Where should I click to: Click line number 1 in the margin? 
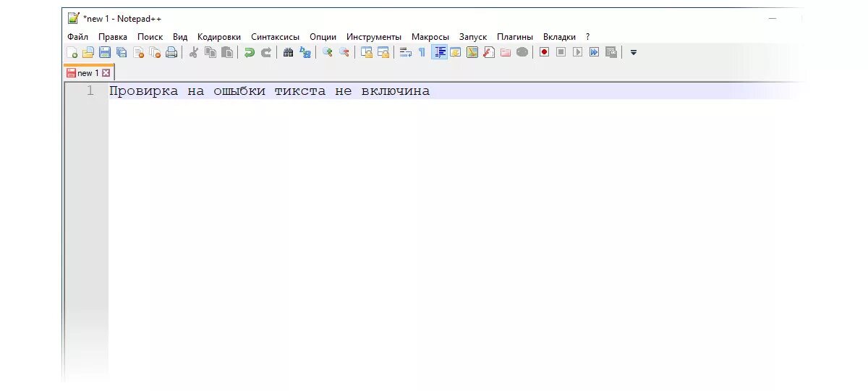tap(90, 91)
